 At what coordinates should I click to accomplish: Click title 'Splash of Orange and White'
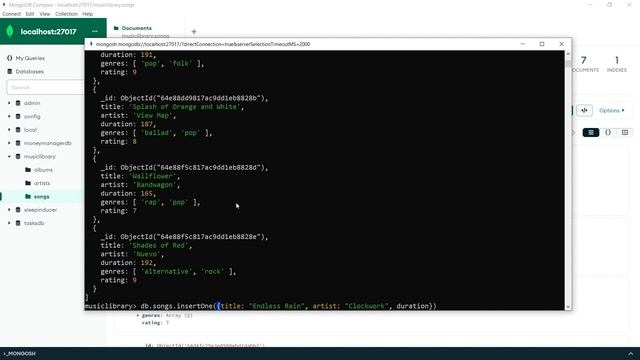point(186,107)
